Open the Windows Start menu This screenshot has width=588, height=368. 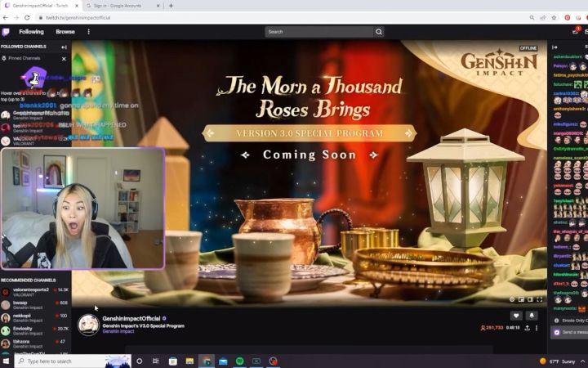coord(7,361)
